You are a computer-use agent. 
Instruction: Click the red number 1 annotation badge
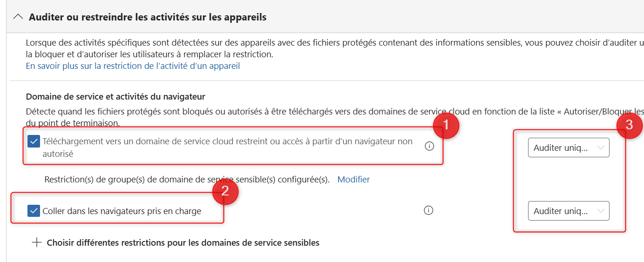446,125
